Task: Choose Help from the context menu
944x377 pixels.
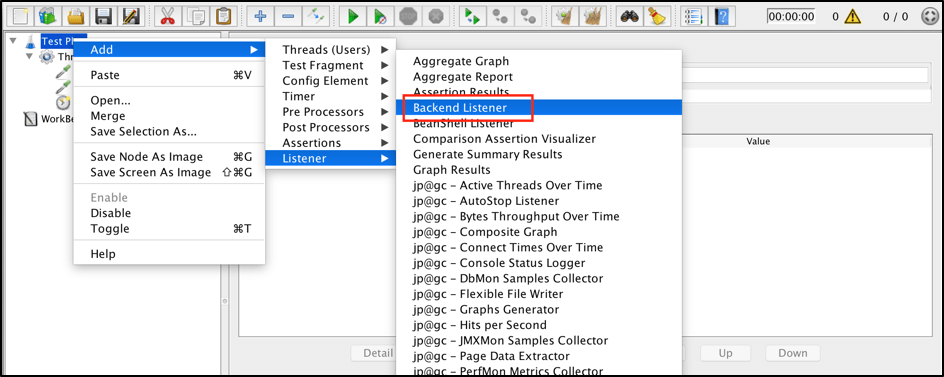Action: tap(169, 254)
